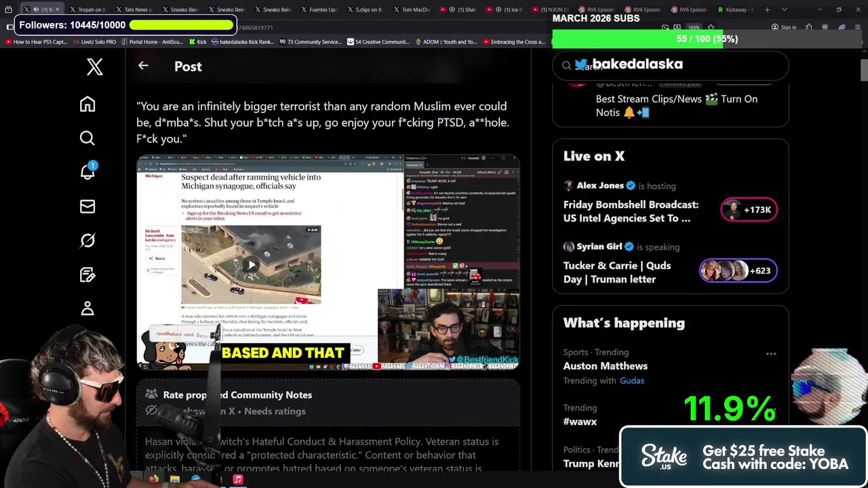Click the 160% zoom level indicator
The image size is (868, 488).
point(695,28)
